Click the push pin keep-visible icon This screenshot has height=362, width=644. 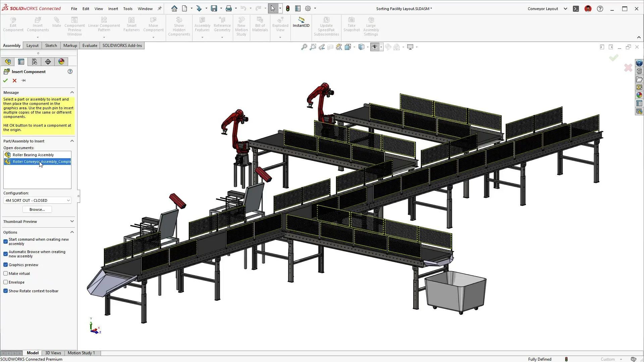[x=23, y=80]
